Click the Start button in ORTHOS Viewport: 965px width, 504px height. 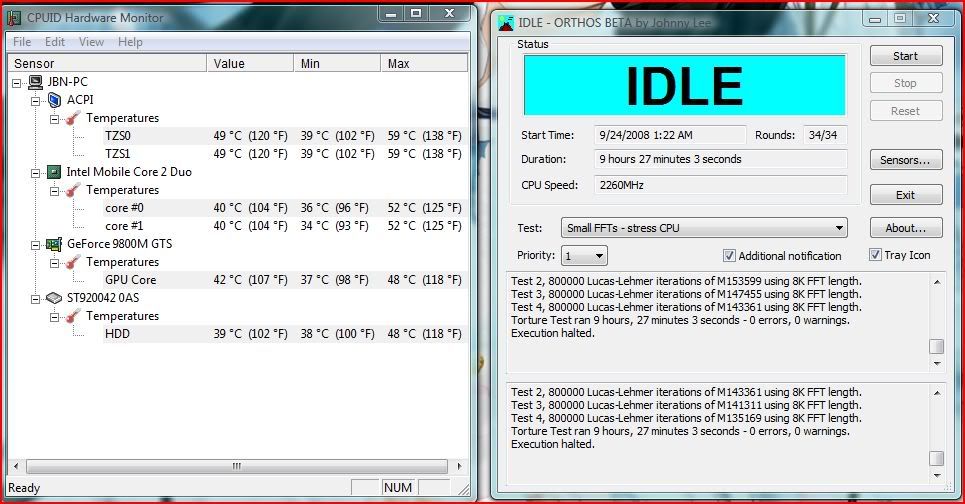(x=906, y=56)
